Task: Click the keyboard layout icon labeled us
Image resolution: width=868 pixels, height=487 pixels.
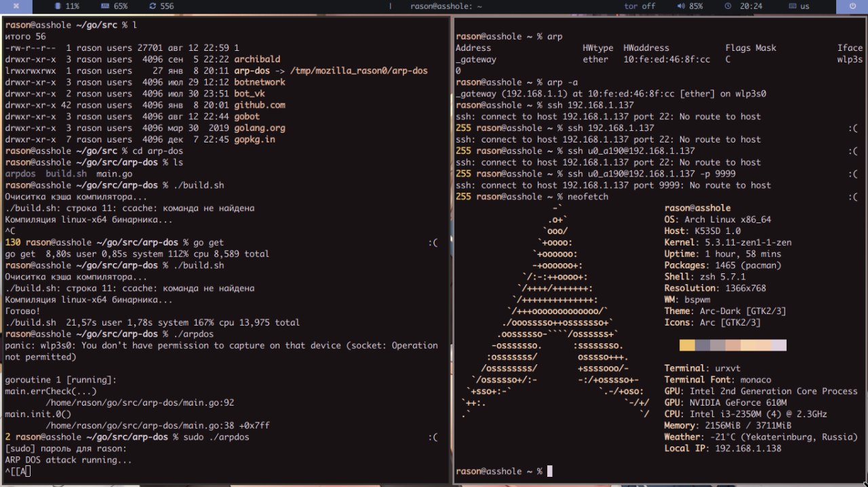Action: [793, 6]
